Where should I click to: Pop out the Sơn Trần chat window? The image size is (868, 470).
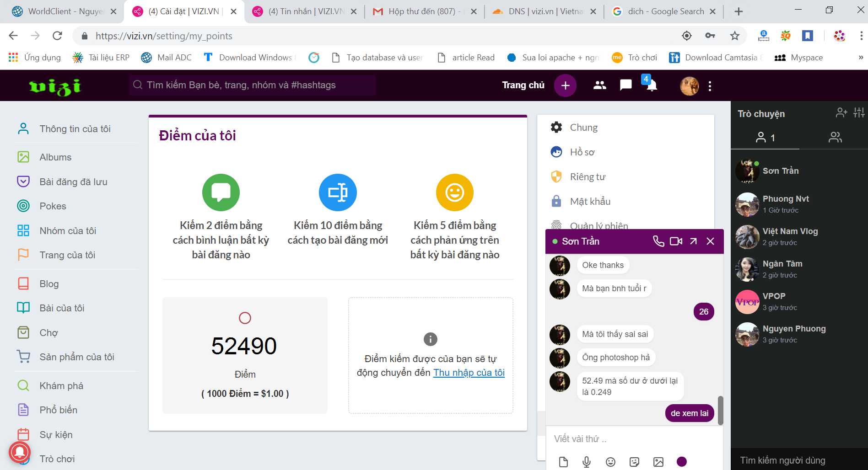click(x=693, y=241)
